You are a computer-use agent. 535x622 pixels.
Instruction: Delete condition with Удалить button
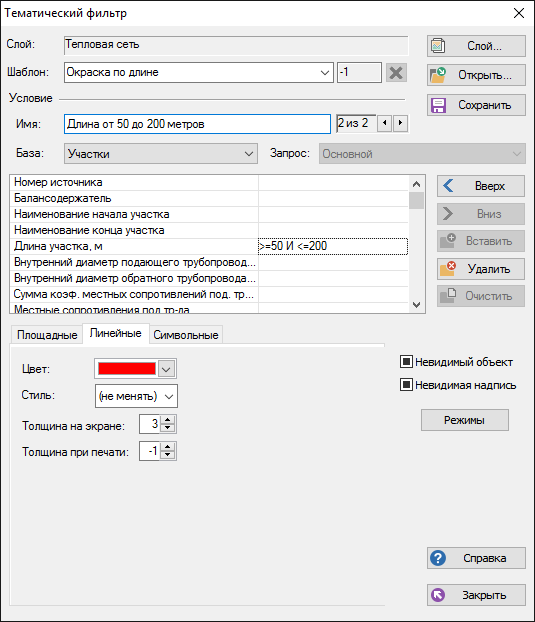point(481,269)
